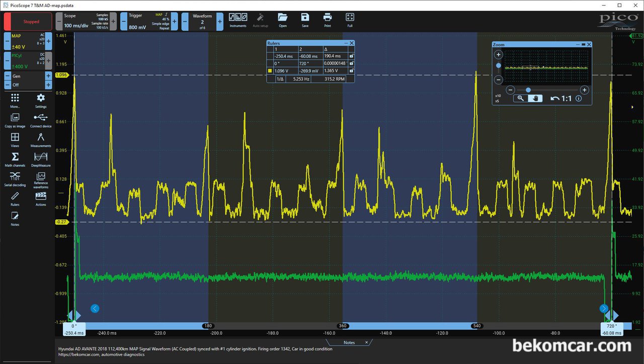Click the info icon in Zoom panel

[579, 98]
